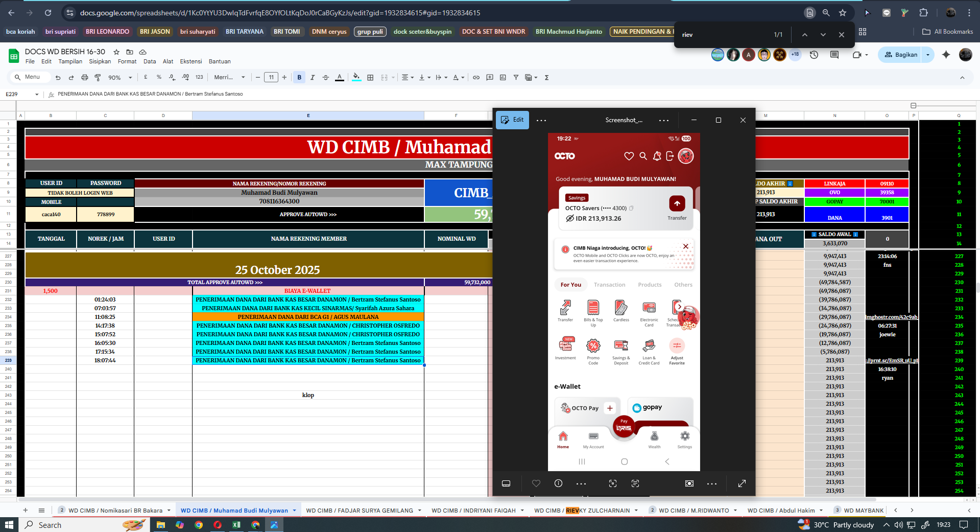Open text color picker
Viewport: 980px width, 532px height.
click(340, 77)
